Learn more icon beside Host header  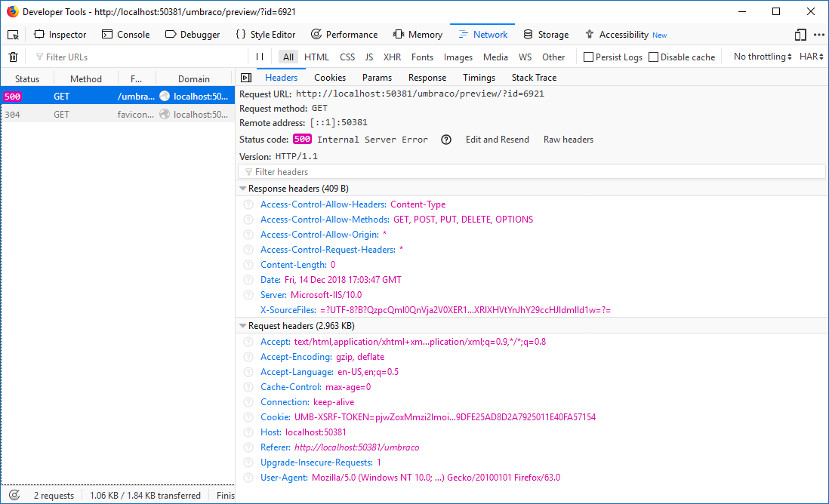[248, 432]
